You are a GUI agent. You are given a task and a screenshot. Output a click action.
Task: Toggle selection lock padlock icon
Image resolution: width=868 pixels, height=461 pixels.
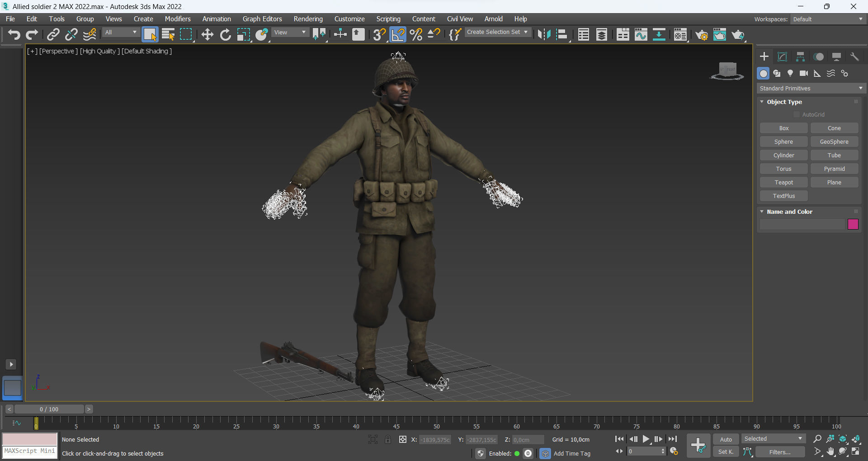388,439
